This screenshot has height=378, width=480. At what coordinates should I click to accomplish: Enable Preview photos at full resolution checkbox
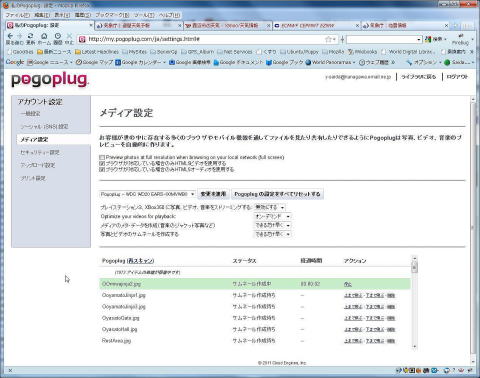[102, 157]
